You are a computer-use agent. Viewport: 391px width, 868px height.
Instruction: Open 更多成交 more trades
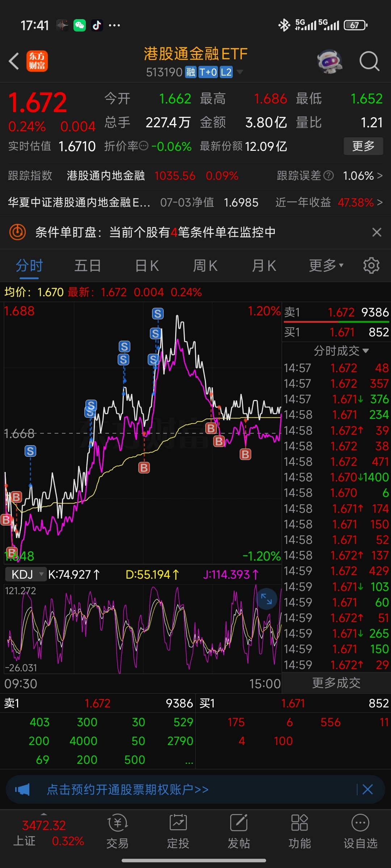(x=336, y=683)
